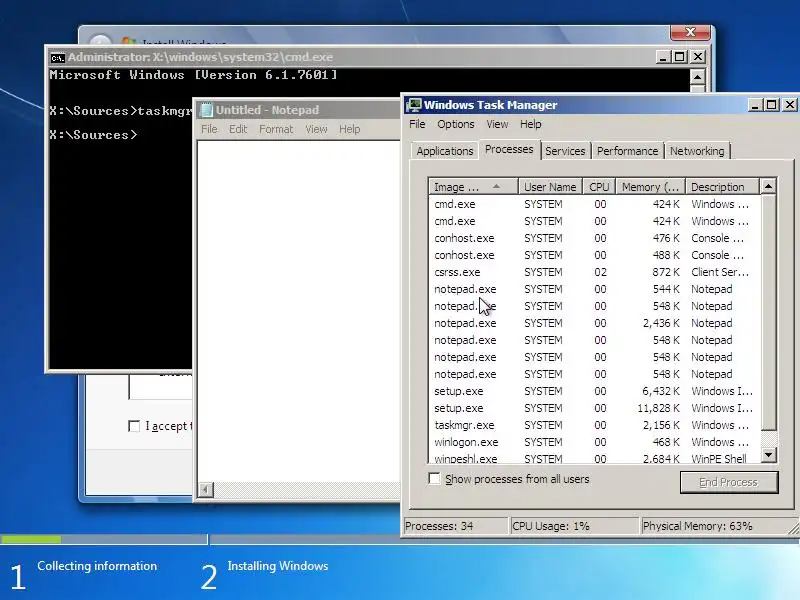Screen dimensions: 800x600
Task: Select the Processes tab
Action: point(509,149)
